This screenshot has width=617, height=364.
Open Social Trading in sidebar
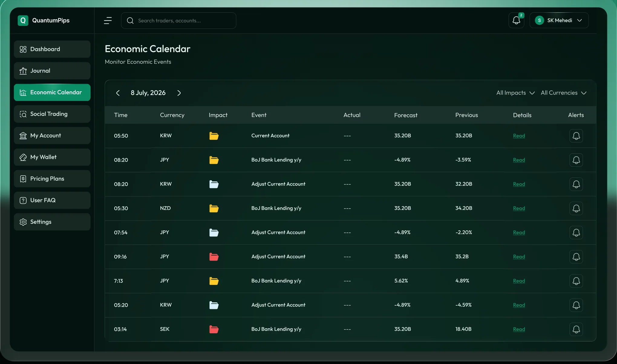tap(52, 114)
